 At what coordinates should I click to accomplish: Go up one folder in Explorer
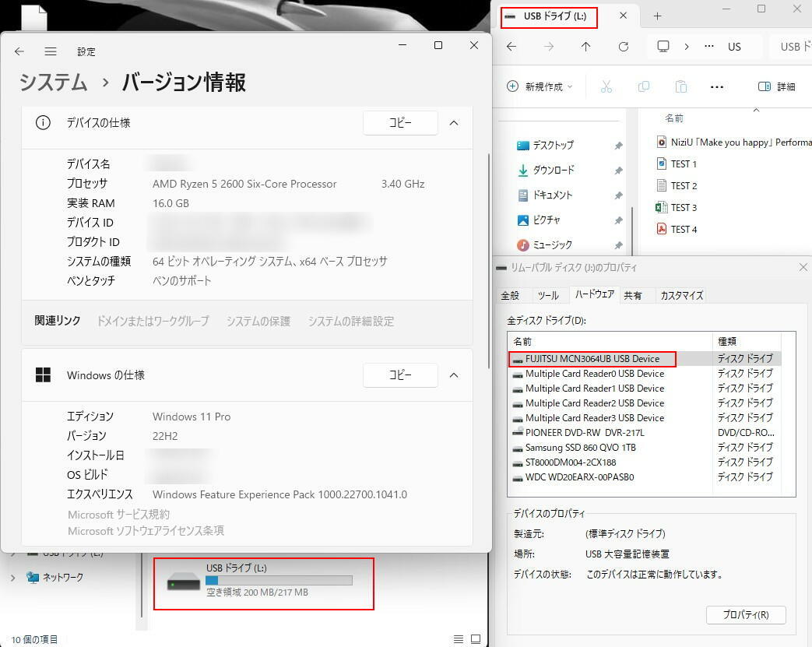585,47
